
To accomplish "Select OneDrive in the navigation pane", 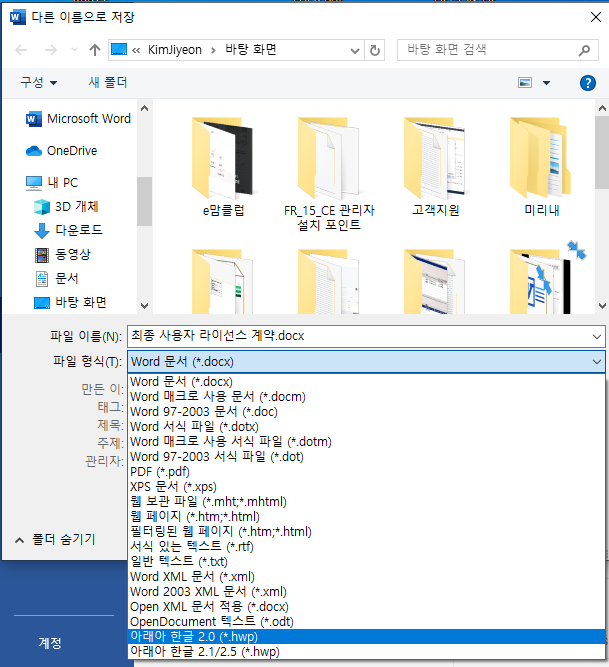I will [x=62, y=151].
